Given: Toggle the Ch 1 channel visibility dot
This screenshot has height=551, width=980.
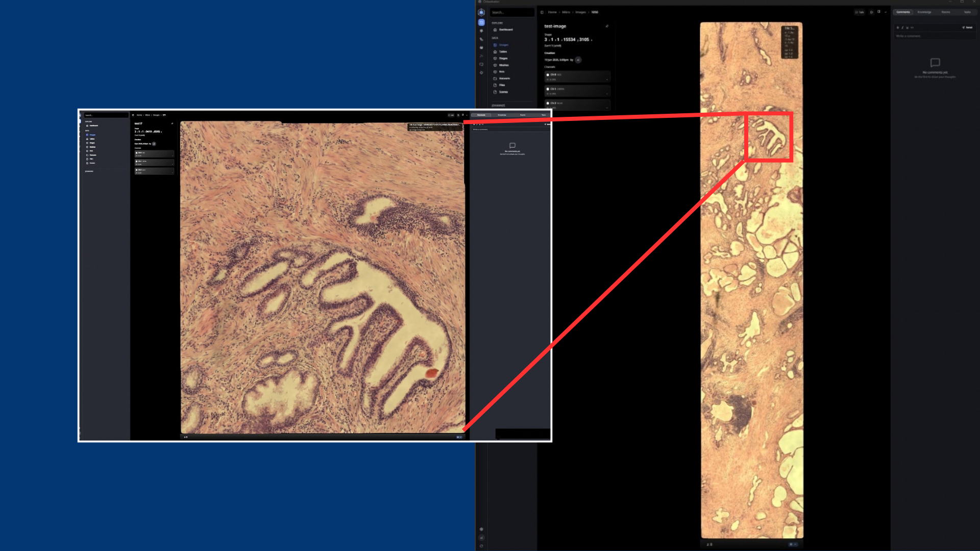Looking at the screenshot, I should 548,89.
